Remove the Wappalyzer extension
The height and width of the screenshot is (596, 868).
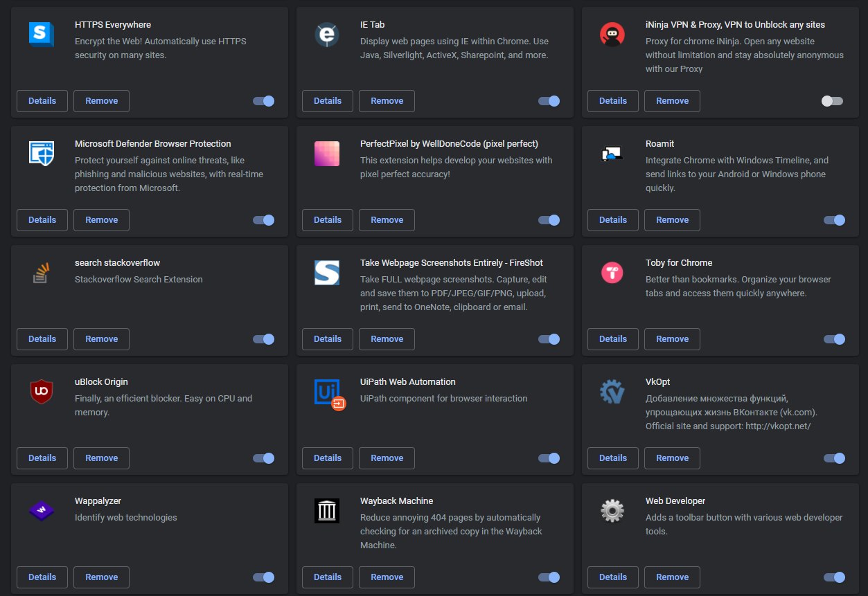101,577
